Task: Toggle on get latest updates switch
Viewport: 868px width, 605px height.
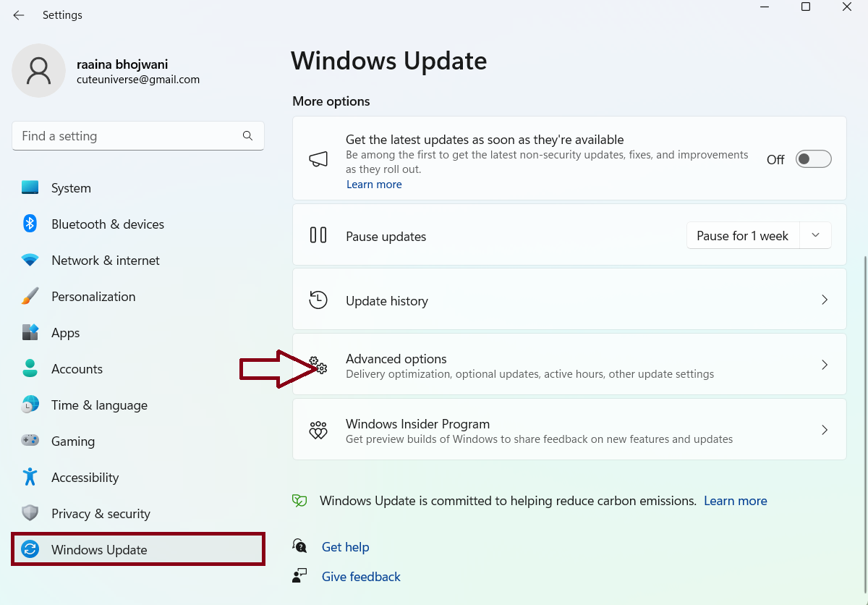Action: point(813,159)
